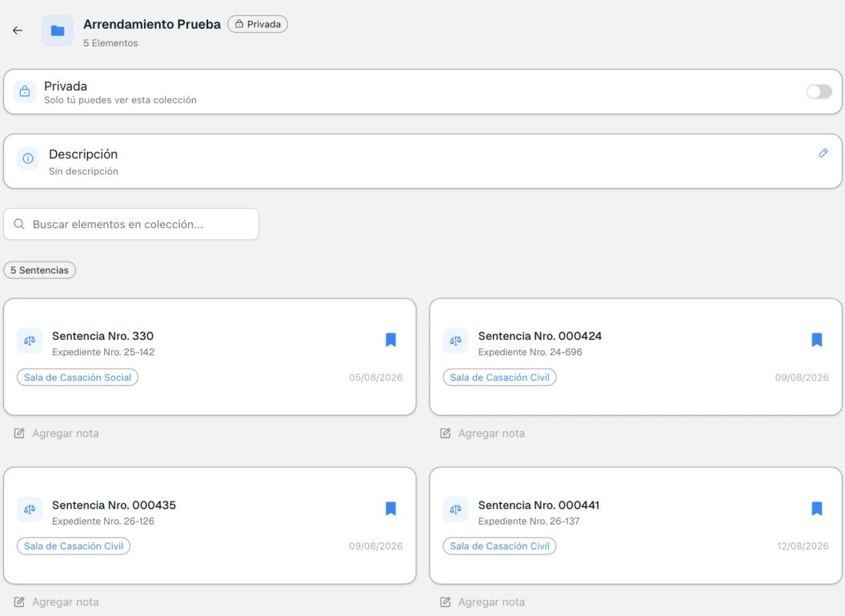Add a note under Sentencia Nro. 000424
Image resolution: width=845 pixels, height=616 pixels.
(483, 434)
